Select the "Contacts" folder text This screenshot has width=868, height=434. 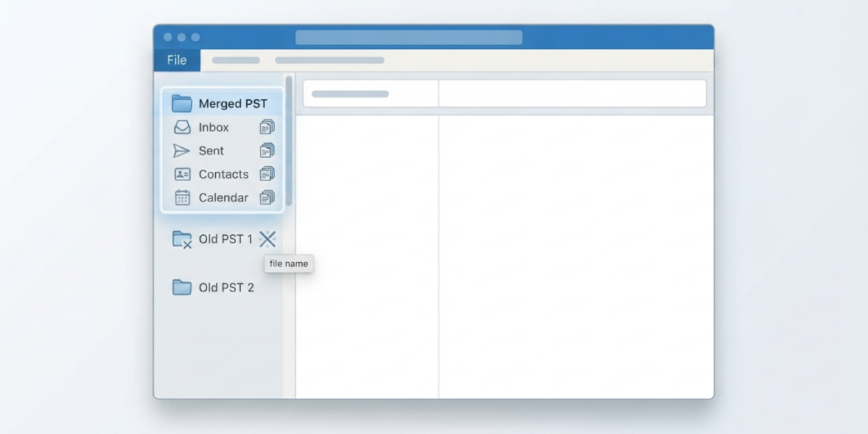224,174
